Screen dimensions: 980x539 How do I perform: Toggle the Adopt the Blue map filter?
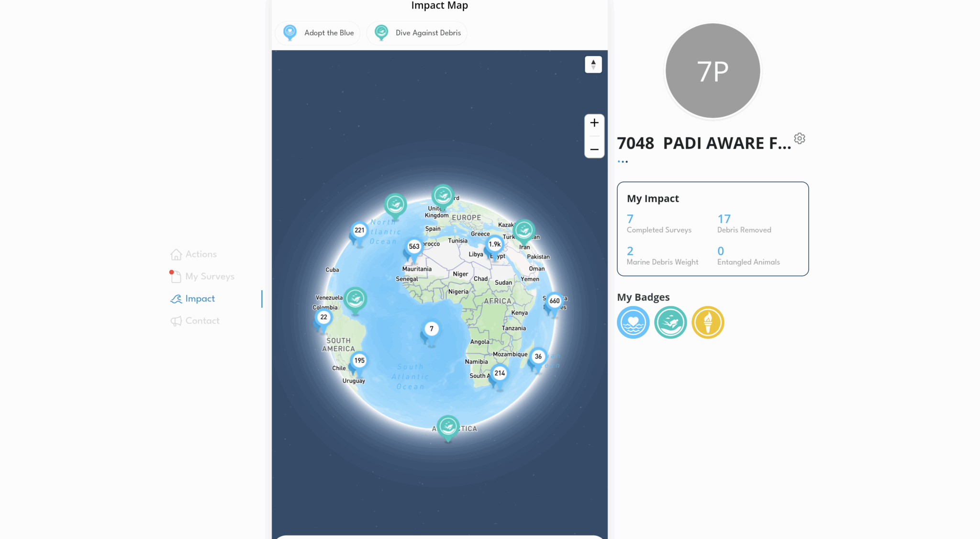click(x=317, y=33)
